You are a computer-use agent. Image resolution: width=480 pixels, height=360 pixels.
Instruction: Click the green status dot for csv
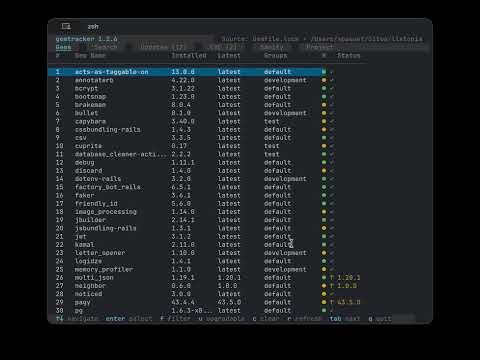324,138
